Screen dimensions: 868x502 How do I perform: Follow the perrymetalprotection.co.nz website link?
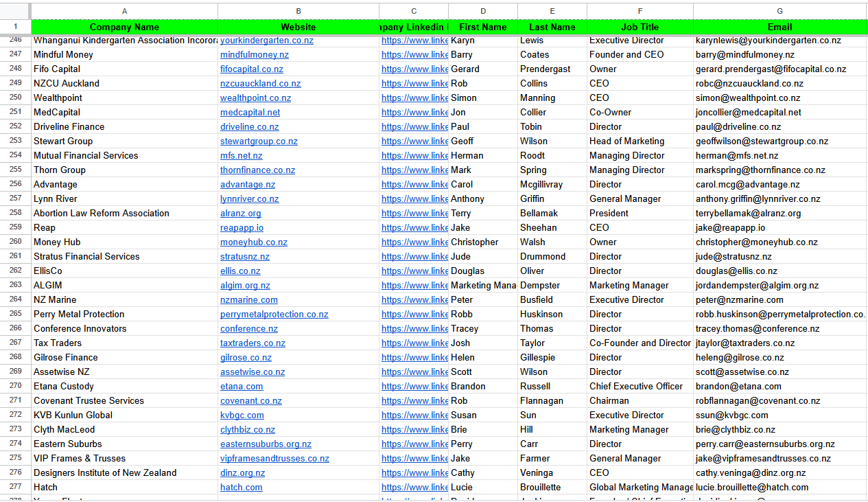(x=274, y=315)
